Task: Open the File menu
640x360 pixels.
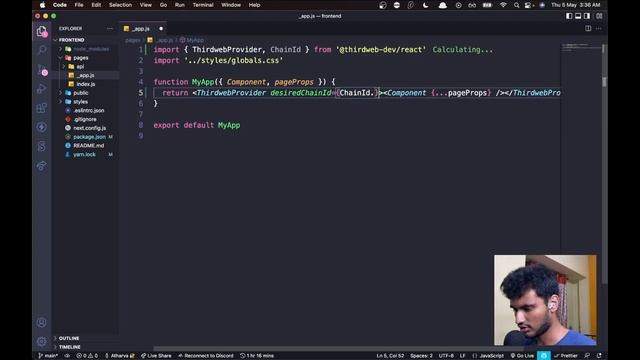Action: [x=79, y=5]
